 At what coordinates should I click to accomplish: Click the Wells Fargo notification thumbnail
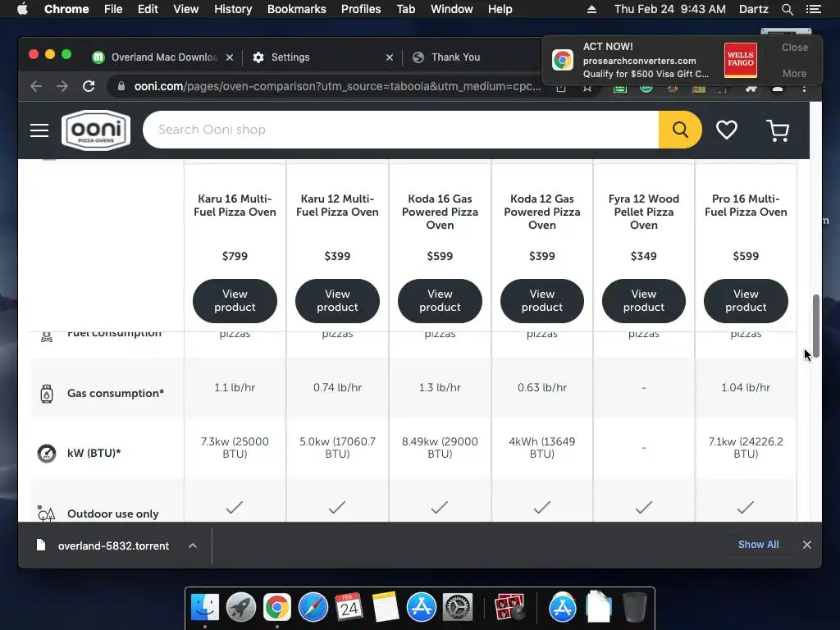click(741, 60)
